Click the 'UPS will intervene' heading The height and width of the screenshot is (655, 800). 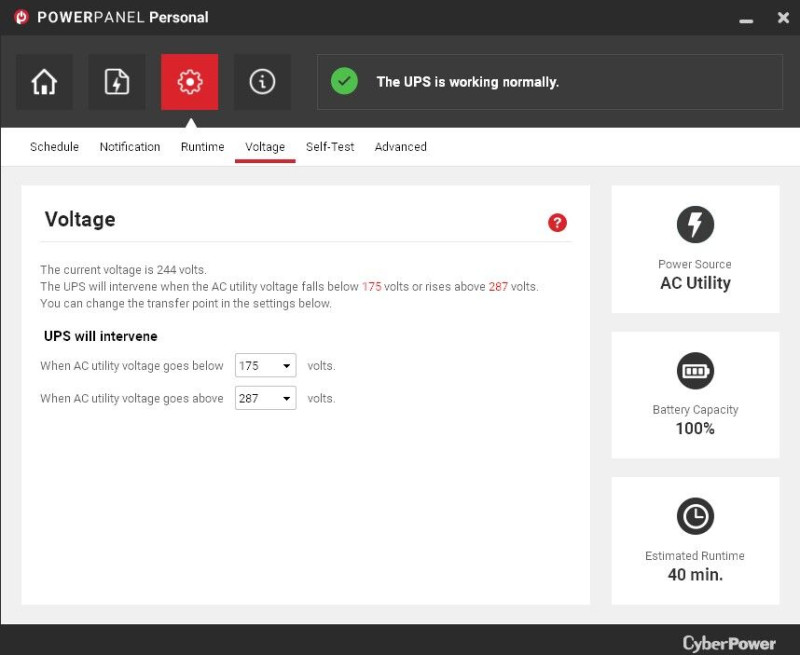pyautogui.click(x=101, y=336)
